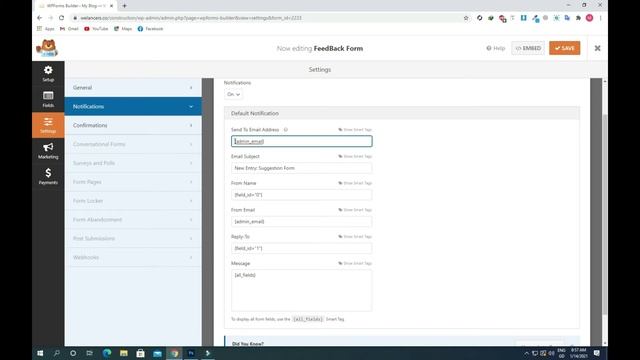Show Smart Tags for Message

pyautogui.click(x=355, y=263)
